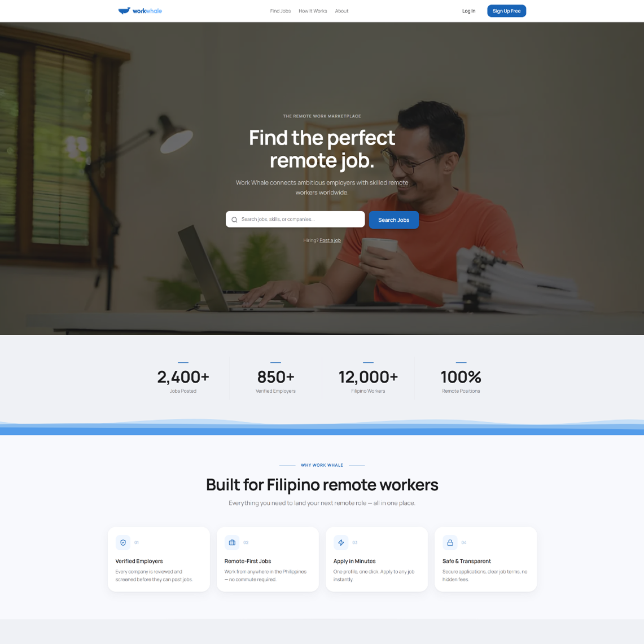Select the Apply in Minutes card title
This screenshot has height=644, width=644.
[x=354, y=561]
